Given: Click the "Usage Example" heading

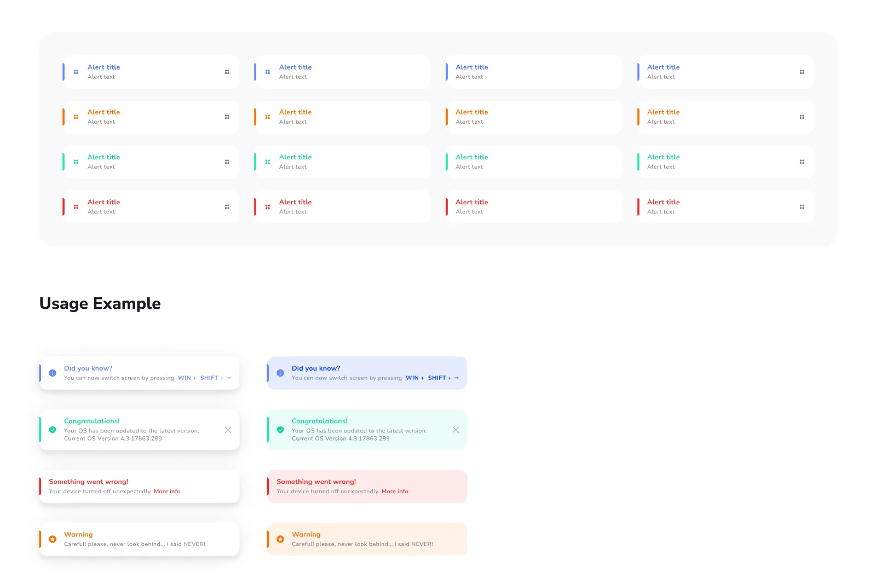Looking at the screenshot, I should click(100, 303).
